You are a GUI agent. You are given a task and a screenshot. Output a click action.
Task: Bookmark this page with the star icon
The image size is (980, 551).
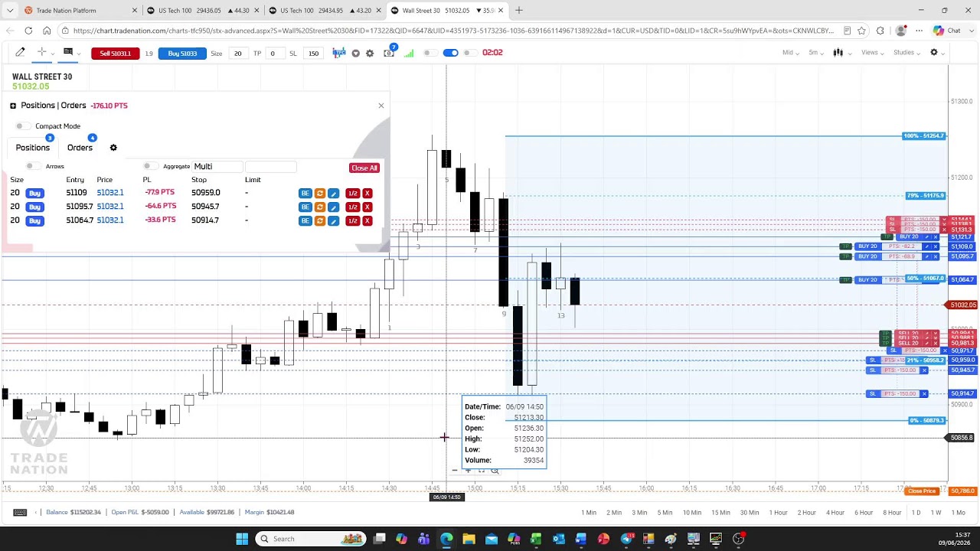click(x=861, y=31)
